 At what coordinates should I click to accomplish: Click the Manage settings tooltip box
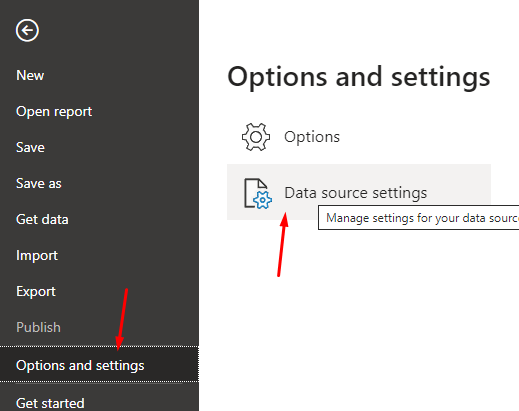click(419, 218)
